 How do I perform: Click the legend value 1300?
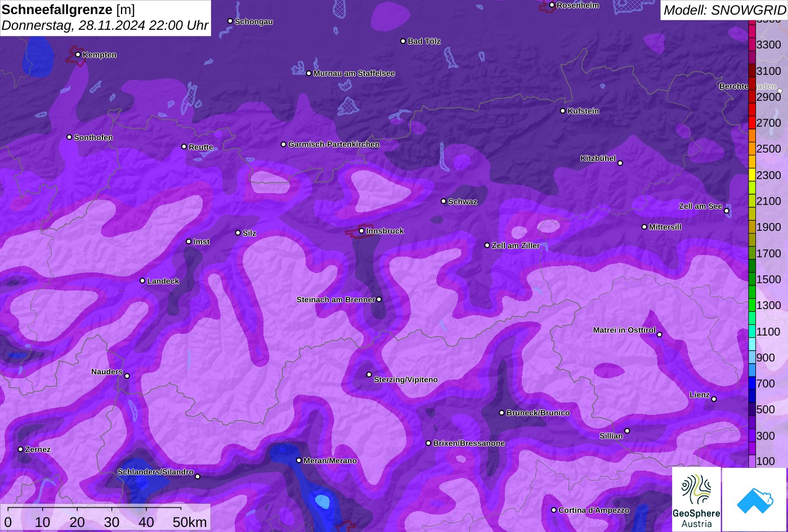pos(769,305)
